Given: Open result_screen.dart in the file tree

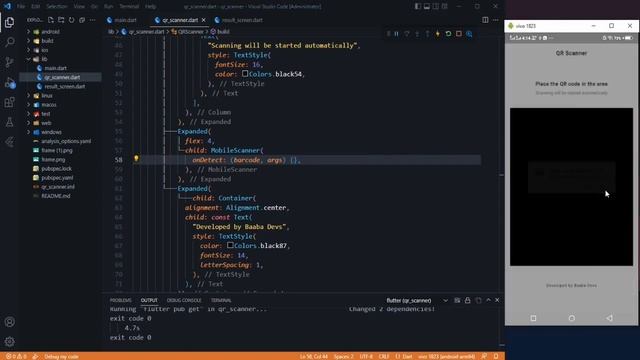Looking at the screenshot, I should pyautogui.click(x=64, y=86).
